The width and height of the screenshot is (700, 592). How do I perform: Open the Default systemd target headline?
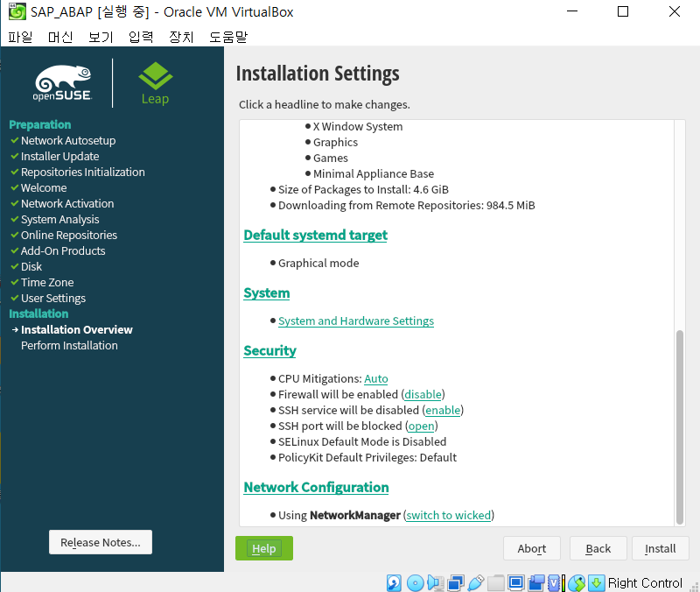coord(316,235)
